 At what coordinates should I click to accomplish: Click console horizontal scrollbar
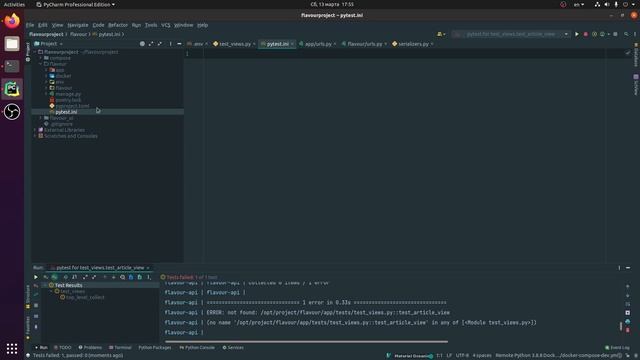pos(306,342)
